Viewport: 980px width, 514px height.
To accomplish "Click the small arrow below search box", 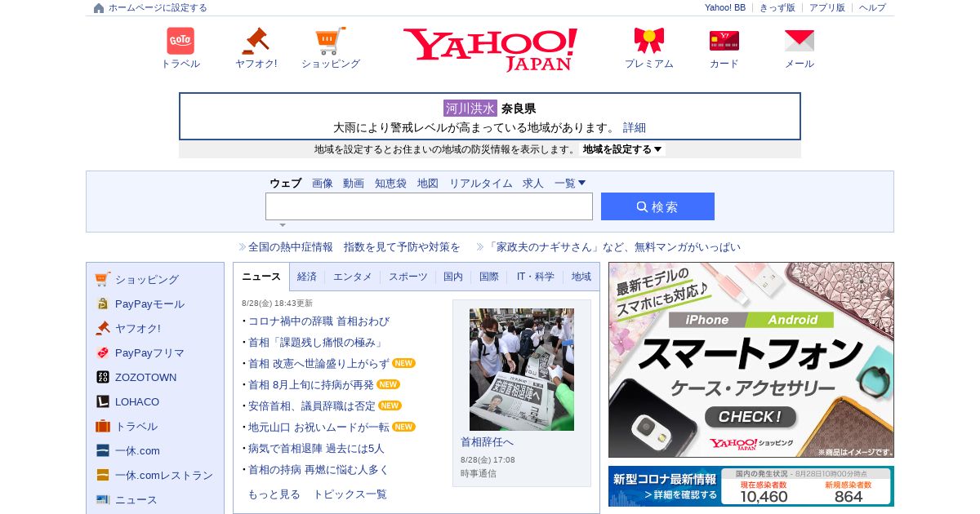I will [283, 225].
